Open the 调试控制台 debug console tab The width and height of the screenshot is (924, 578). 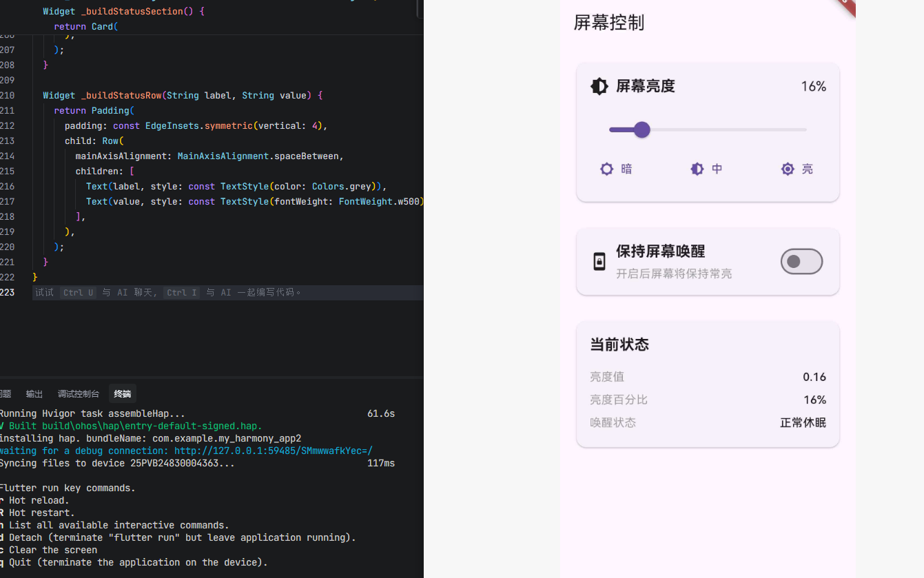point(78,393)
